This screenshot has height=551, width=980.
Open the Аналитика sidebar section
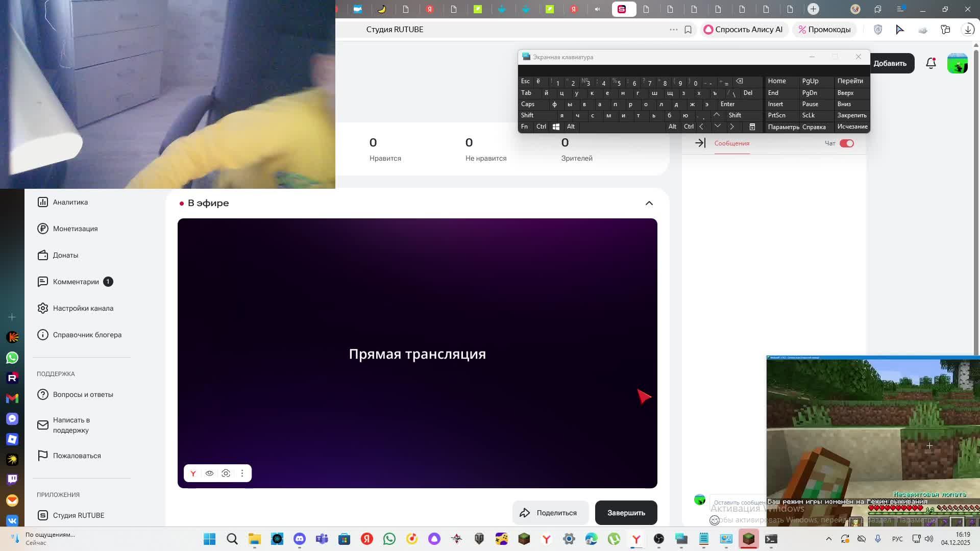[70, 202]
